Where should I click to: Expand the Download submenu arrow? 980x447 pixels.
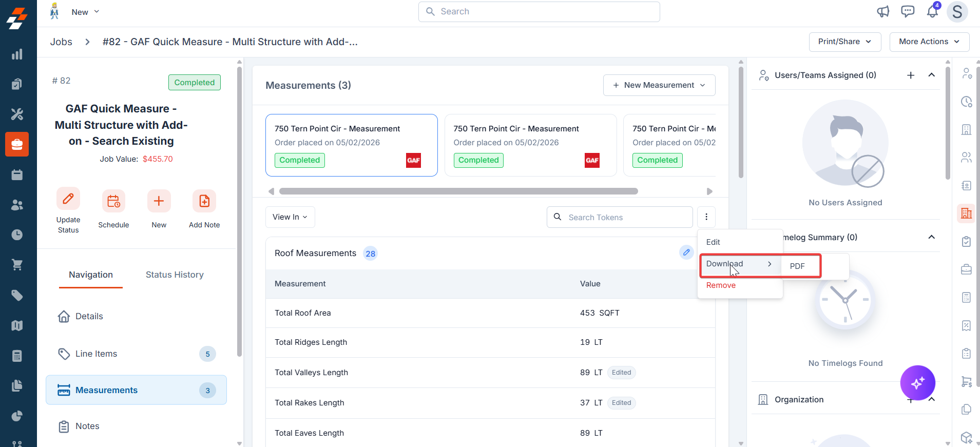770,264
